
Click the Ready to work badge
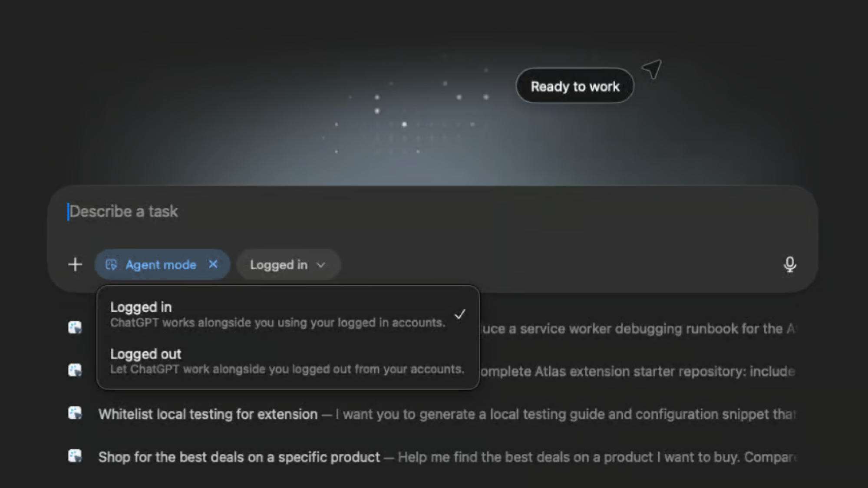(575, 86)
